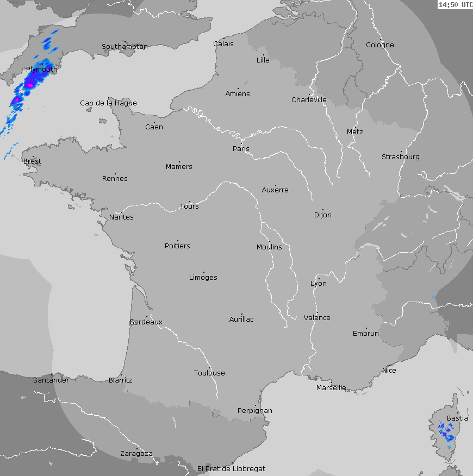Select the Cap de la Hague label

(108, 103)
